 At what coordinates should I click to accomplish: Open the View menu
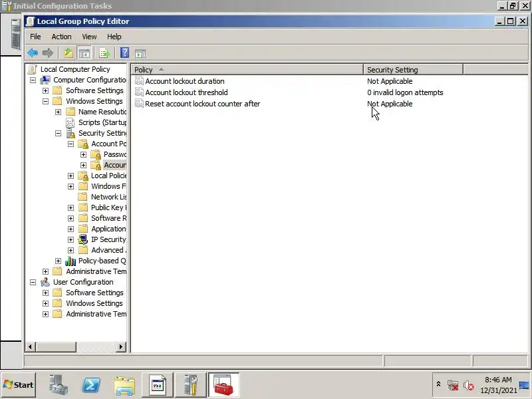(x=89, y=37)
